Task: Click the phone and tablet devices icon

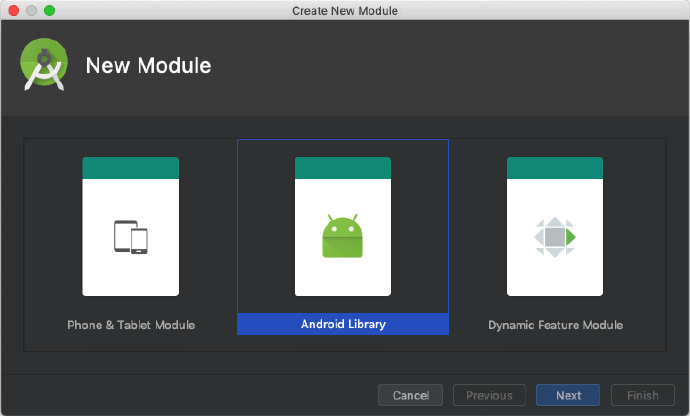Action: (131, 237)
